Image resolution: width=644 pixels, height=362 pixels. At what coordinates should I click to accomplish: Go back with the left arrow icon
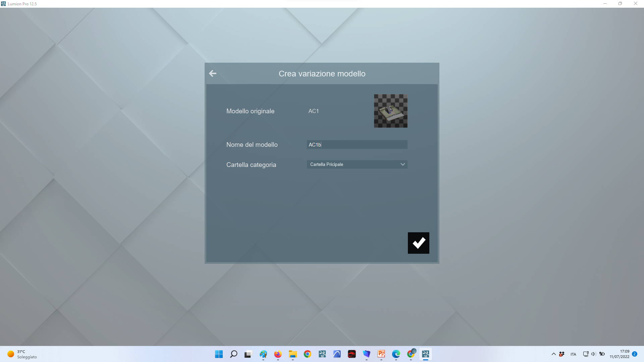pos(213,73)
